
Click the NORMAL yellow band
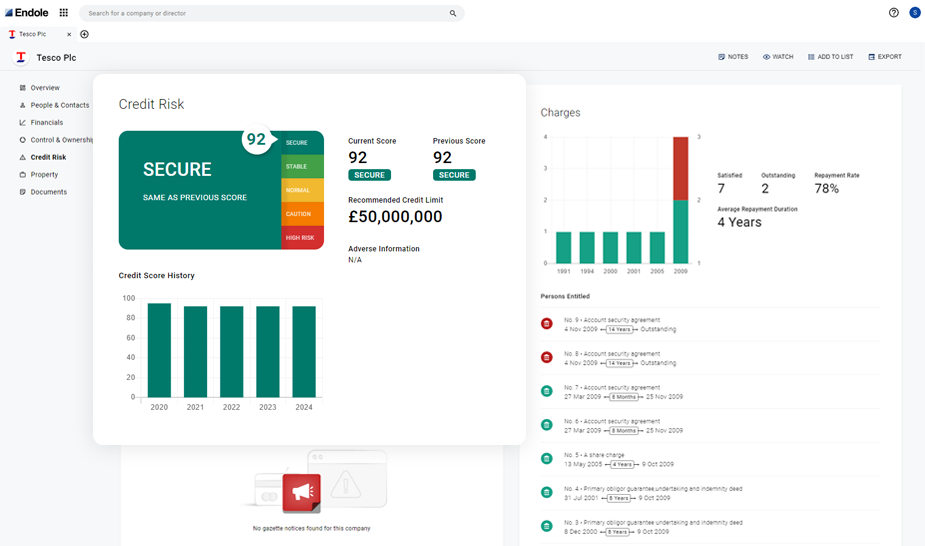[x=302, y=190]
